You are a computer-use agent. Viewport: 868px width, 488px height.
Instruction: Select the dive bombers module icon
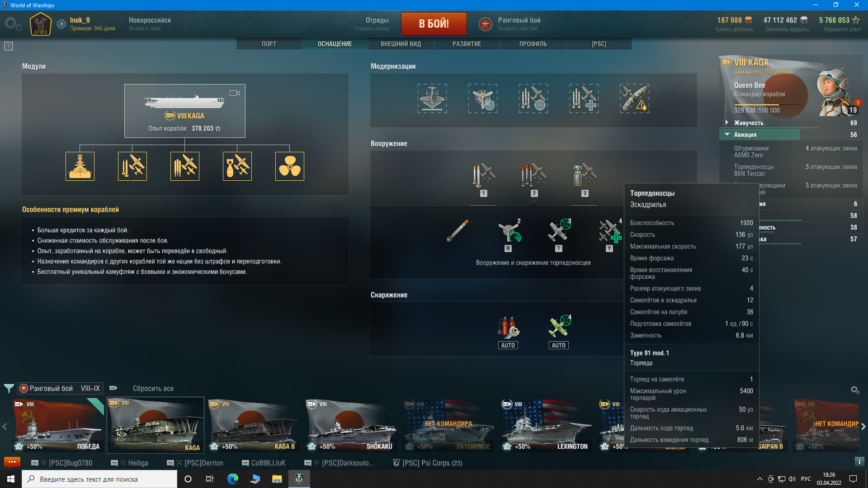coord(237,166)
